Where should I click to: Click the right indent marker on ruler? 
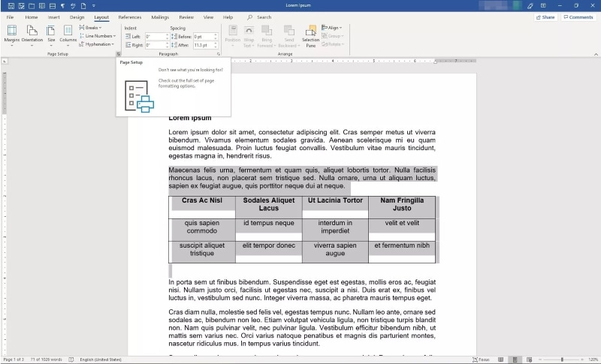coord(435,62)
